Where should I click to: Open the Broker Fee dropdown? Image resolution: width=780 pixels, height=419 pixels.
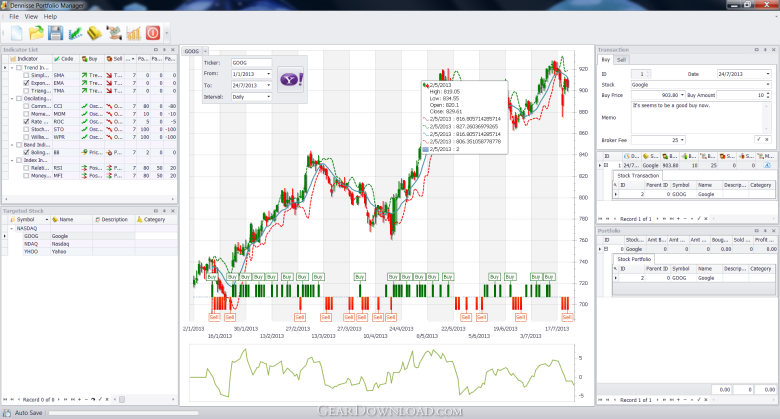coord(682,140)
